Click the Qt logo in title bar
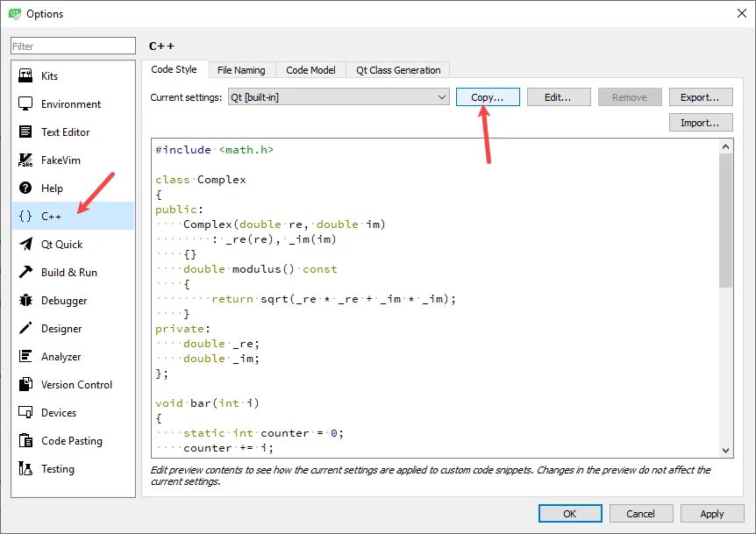756x534 pixels. 15,13
